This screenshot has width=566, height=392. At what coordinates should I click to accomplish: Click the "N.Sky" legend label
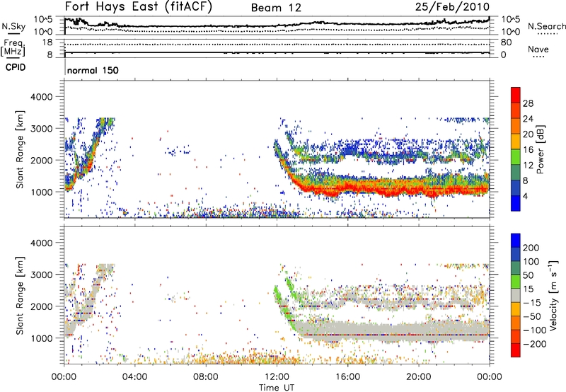[13, 26]
